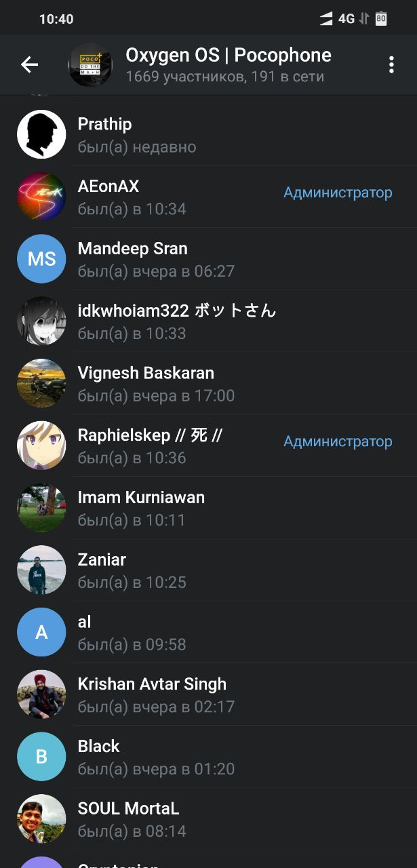Open Vignesh Baskaran's motorcycle avatar
This screenshot has height=868, width=417.
41,383
